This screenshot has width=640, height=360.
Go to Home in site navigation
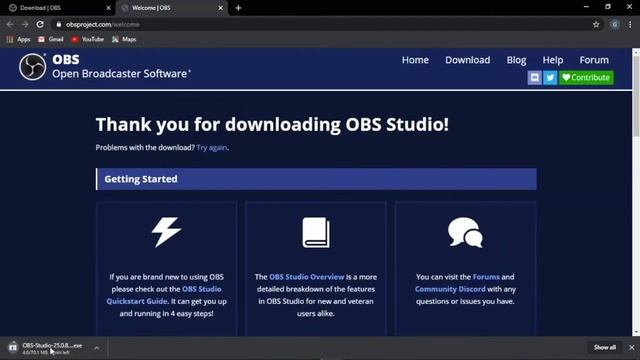(x=415, y=60)
